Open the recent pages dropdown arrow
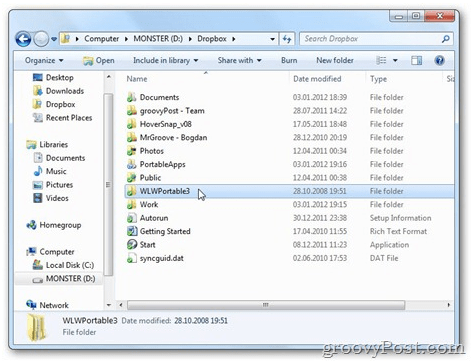The width and height of the screenshot is (471, 361). coord(54,39)
